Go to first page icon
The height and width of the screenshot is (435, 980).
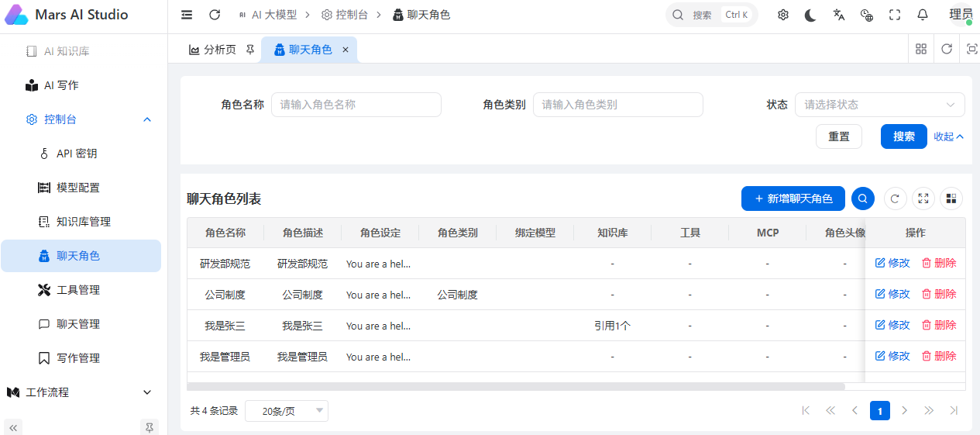click(806, 410)
